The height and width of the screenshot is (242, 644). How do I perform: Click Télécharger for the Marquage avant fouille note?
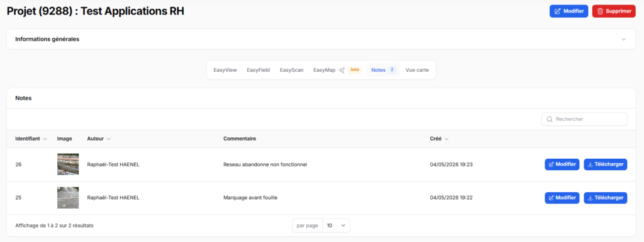[x=606, y=197]
